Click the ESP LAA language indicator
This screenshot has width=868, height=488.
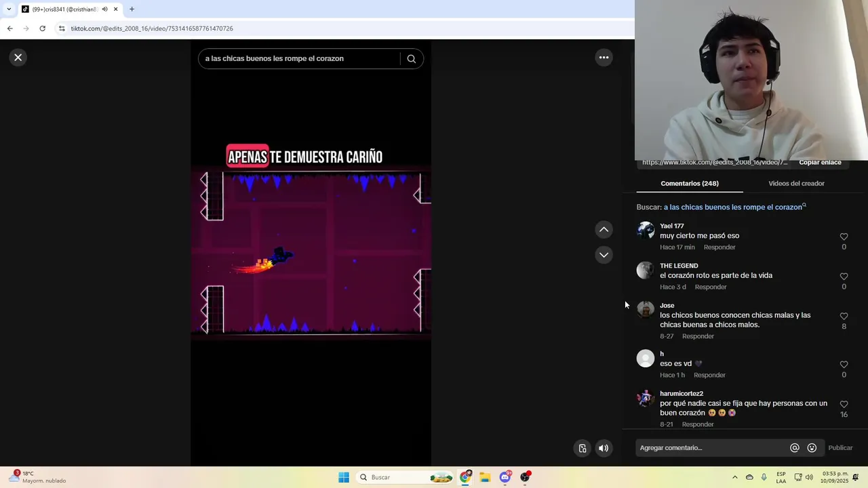tap(781, 477)
